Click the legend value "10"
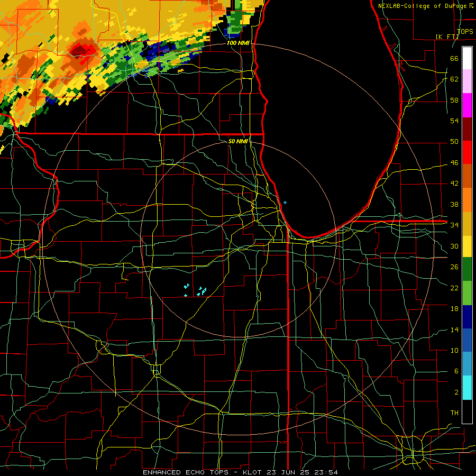The image size is (476, 476). [454, 351]
